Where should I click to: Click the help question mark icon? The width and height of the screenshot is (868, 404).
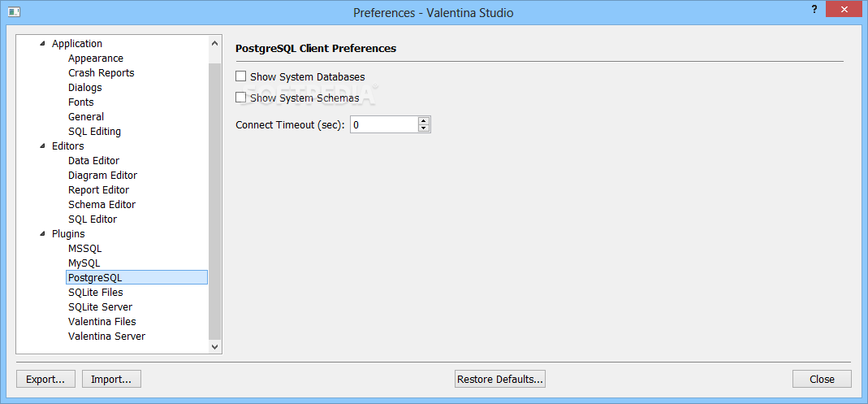(814, 10)
